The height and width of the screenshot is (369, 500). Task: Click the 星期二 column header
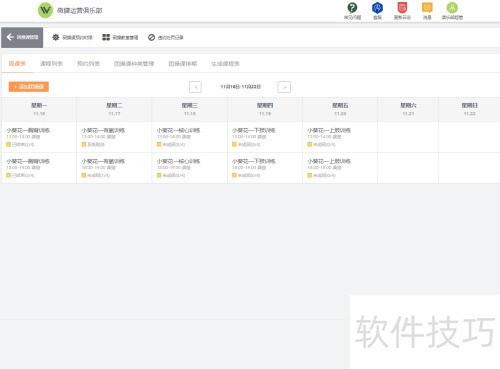(114, 109)
